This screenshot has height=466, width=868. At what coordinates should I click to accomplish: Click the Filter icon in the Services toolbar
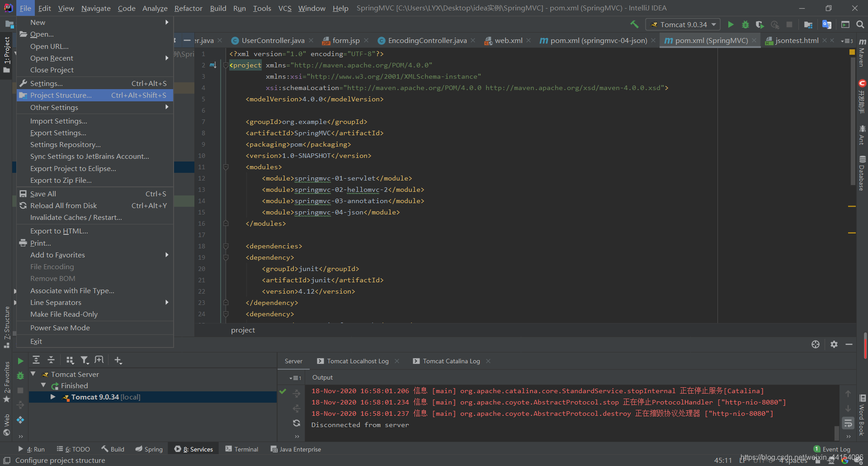85,360
